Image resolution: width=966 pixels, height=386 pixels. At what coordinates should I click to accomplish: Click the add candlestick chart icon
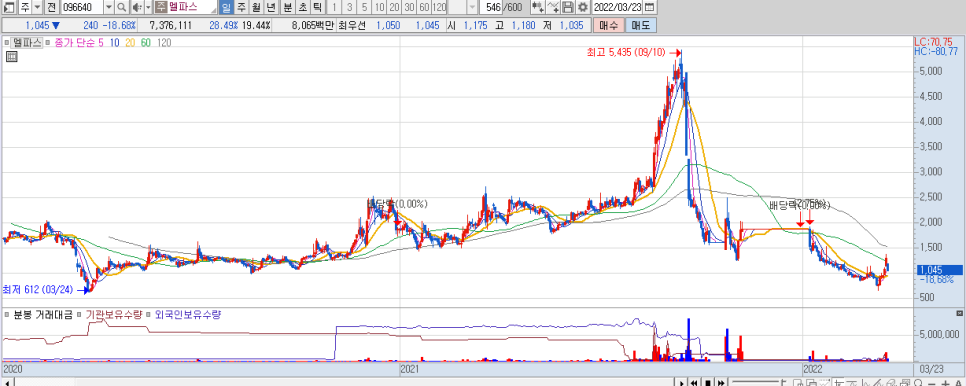click(538, 7)
